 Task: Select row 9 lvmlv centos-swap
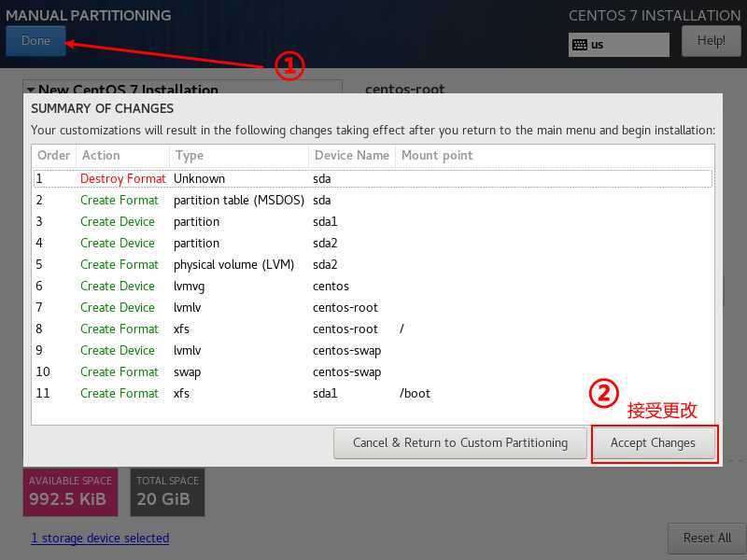click(x=373, y=351)
